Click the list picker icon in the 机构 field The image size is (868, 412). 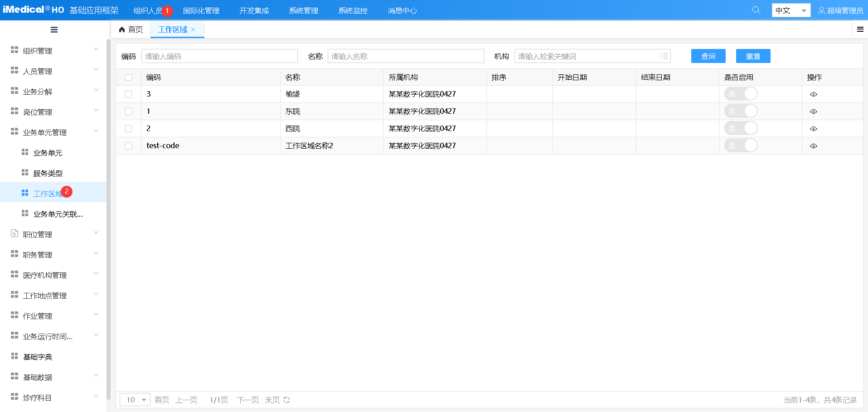[664, 56]
